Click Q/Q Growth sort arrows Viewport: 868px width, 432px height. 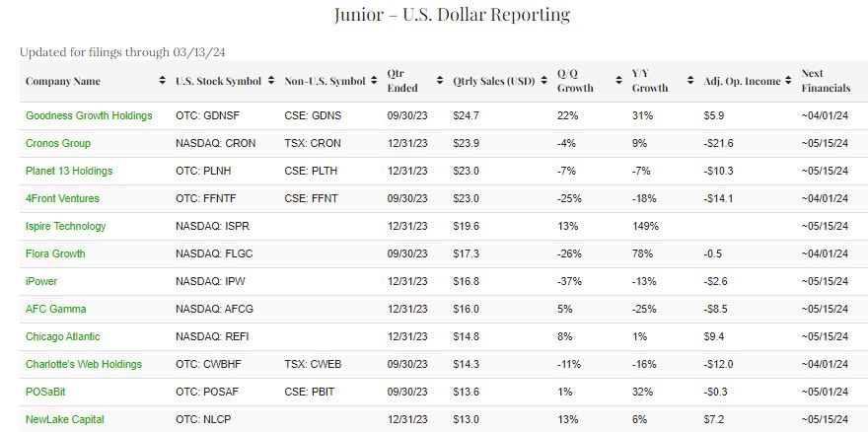[x=618, y=81]
